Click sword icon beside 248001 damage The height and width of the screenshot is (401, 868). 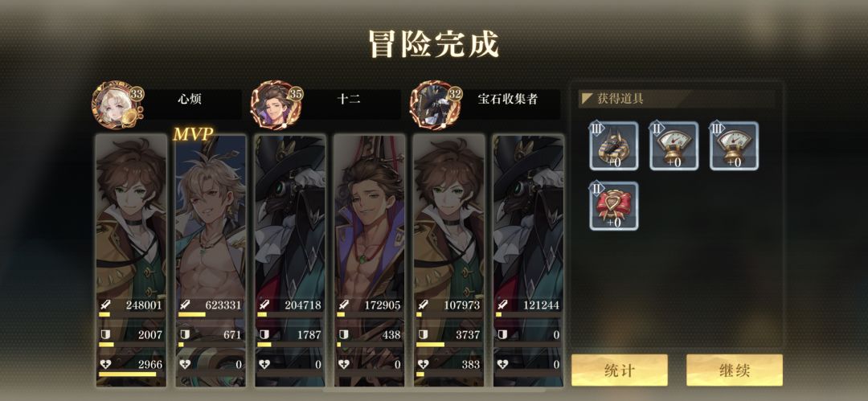pos(104,305)
